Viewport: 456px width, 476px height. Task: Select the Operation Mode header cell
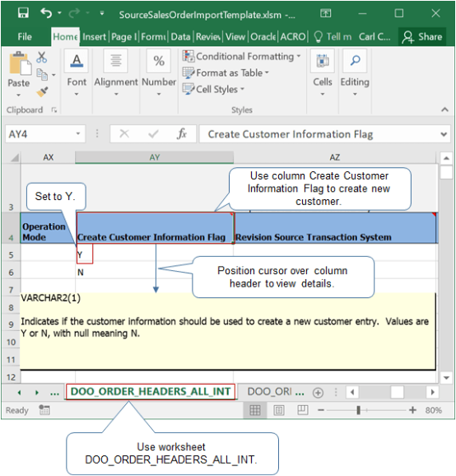48,228
